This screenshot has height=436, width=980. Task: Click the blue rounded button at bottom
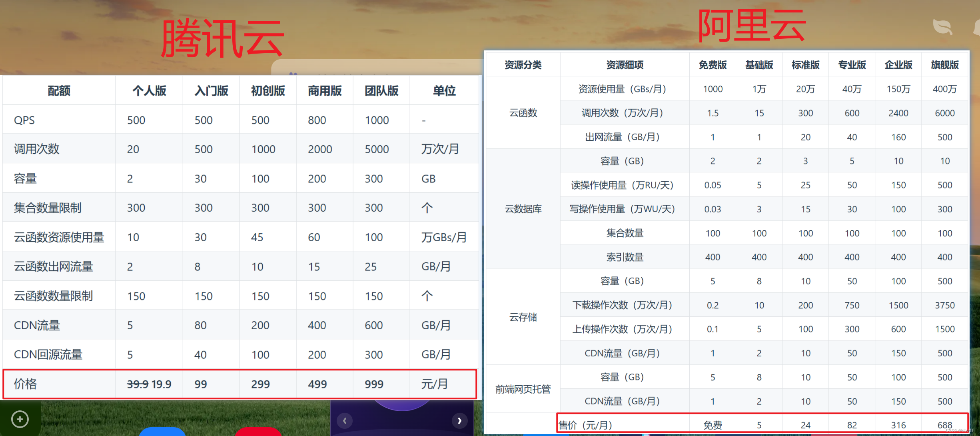162,432
